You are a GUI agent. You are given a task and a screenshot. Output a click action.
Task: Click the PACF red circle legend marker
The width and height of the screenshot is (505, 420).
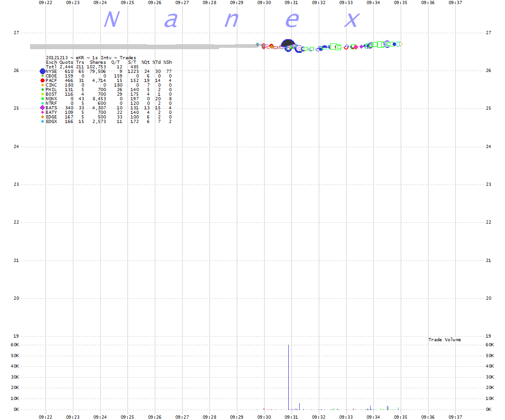point(42,80)
